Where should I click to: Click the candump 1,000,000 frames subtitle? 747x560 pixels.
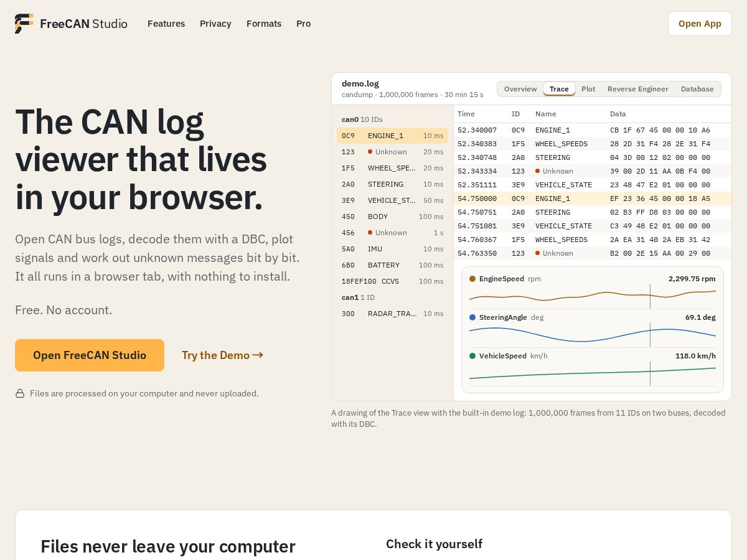pyautogui.click(x=413, y=95)
